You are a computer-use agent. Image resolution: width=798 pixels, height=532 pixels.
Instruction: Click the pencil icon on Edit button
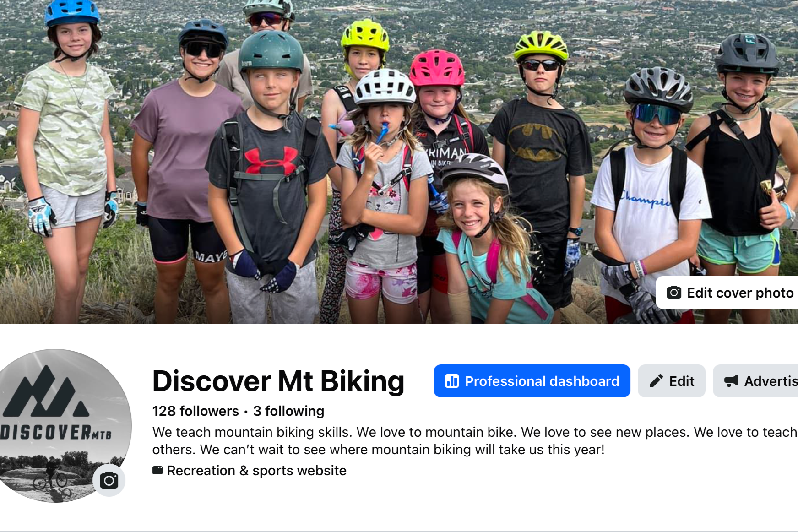point(656,381)
